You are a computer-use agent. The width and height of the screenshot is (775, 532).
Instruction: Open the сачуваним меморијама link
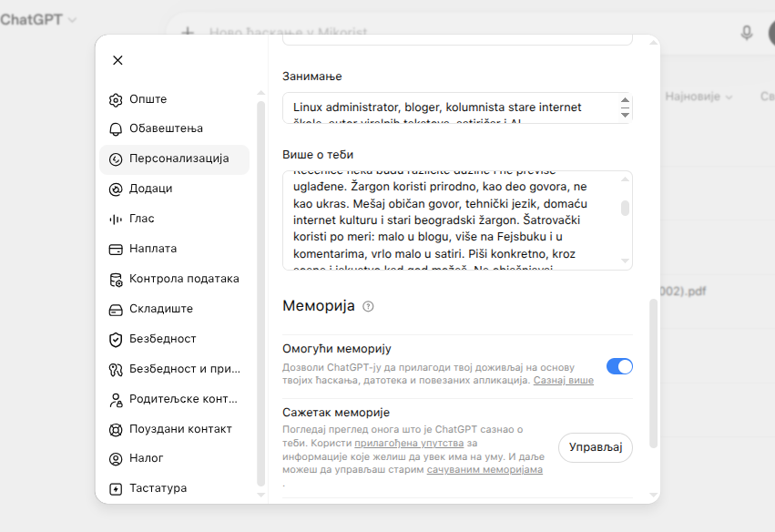[484, 470]
